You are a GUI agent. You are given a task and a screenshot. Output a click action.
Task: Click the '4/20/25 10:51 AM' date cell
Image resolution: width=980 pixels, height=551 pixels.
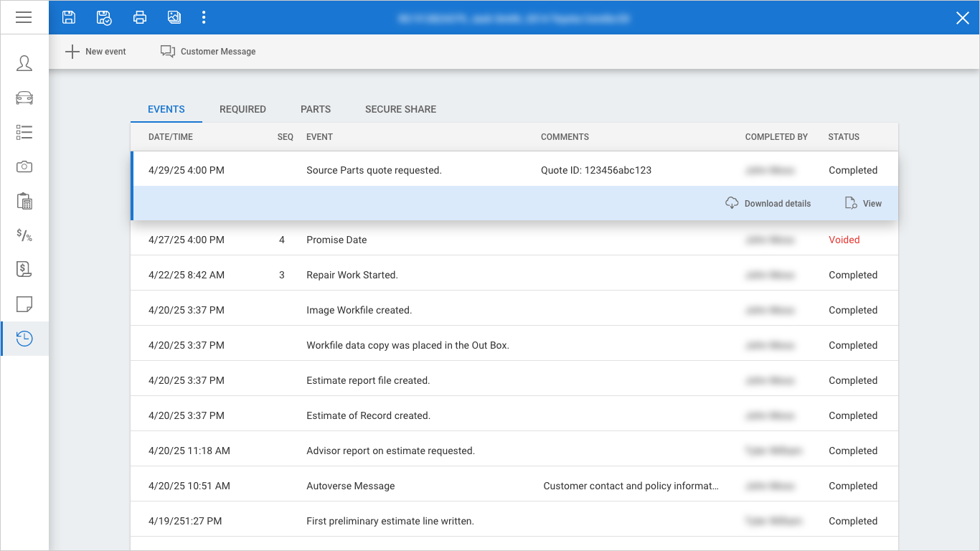pos(189,486)
